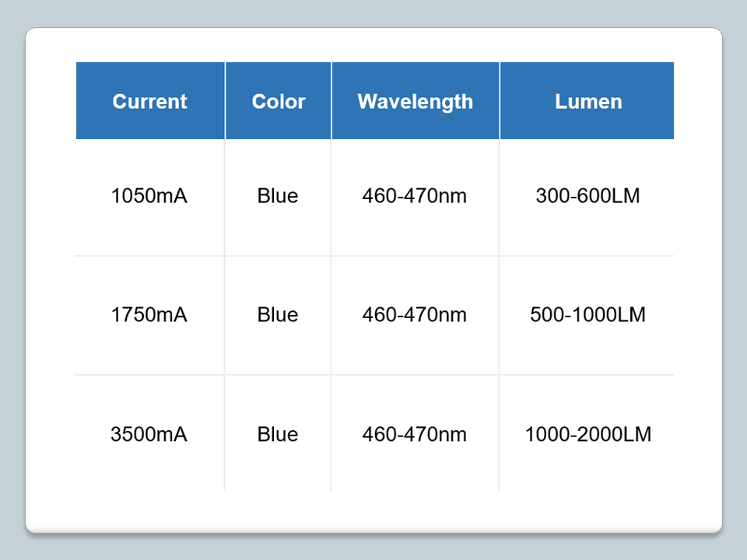Select the Color column header
The image size is (747, 560).
[x=279, y=101]
